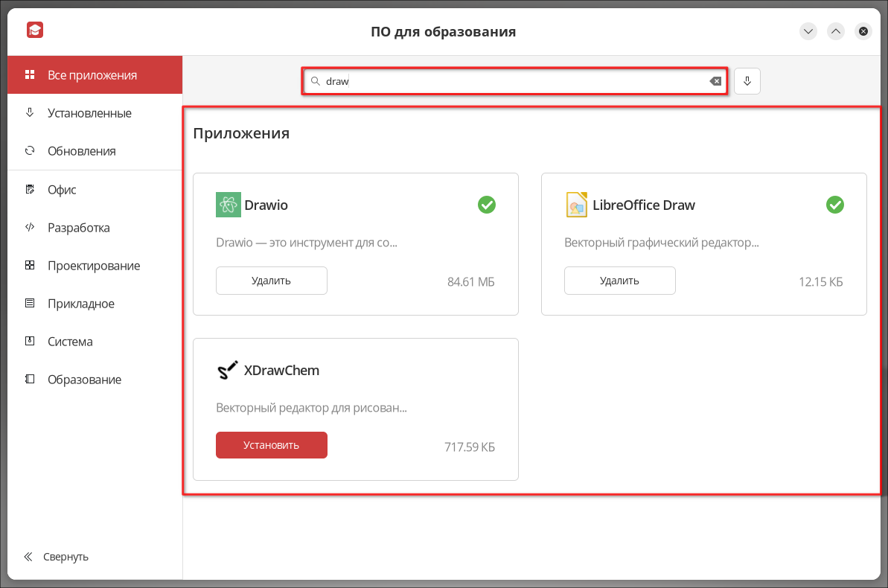
Task: Maximize window with the up chevron button
Action: (835, 31)
